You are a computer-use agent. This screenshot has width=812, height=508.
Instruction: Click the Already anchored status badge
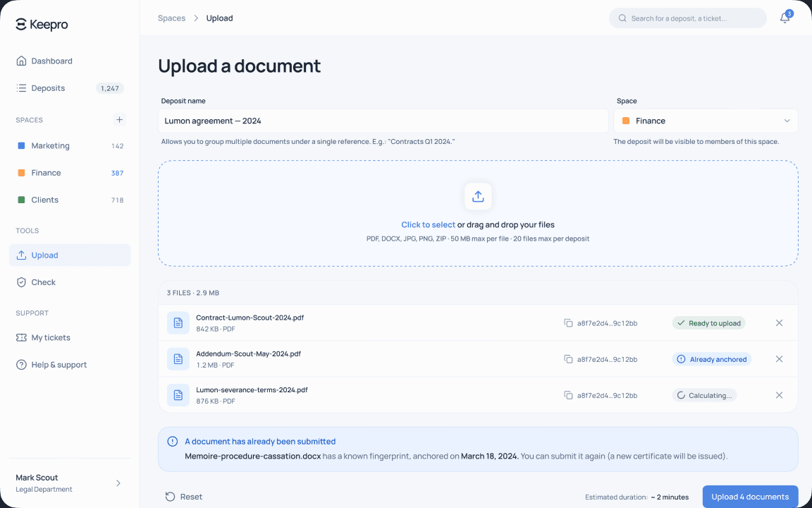click(x=711, y=359)
